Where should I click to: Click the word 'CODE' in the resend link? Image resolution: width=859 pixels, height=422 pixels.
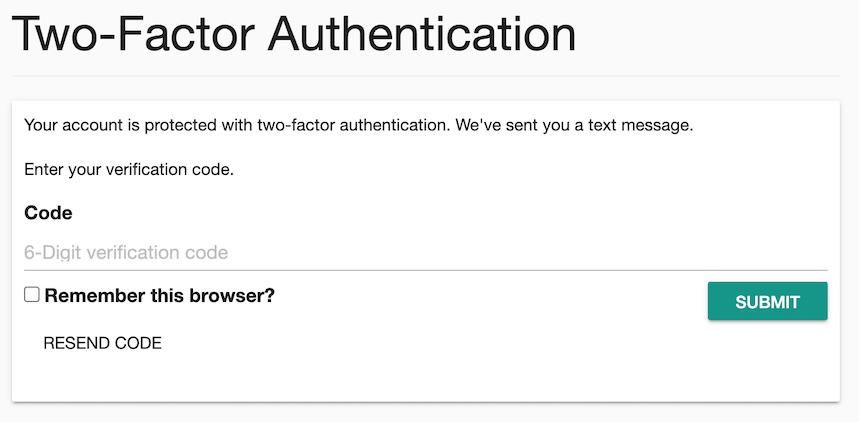(x=139, y=344)
